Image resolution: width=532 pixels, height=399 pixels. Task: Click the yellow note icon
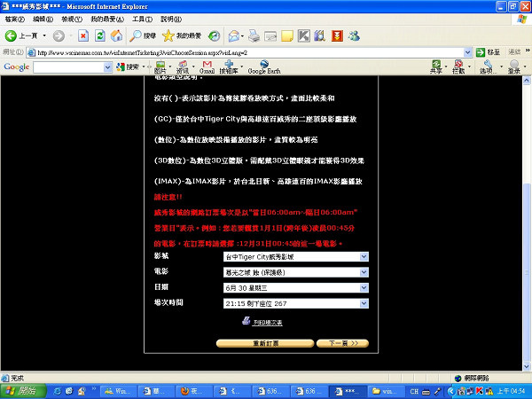(287, 35)
